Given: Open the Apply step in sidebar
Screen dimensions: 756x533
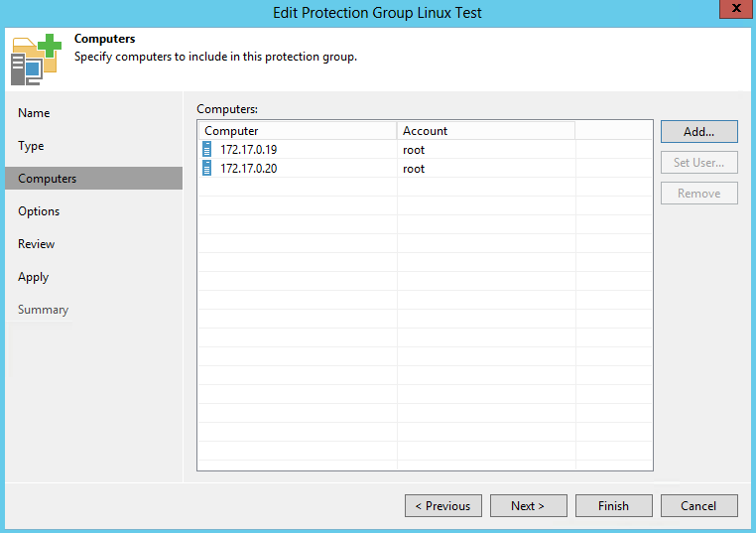Looking at the screenshot, I should coord(33,277).
